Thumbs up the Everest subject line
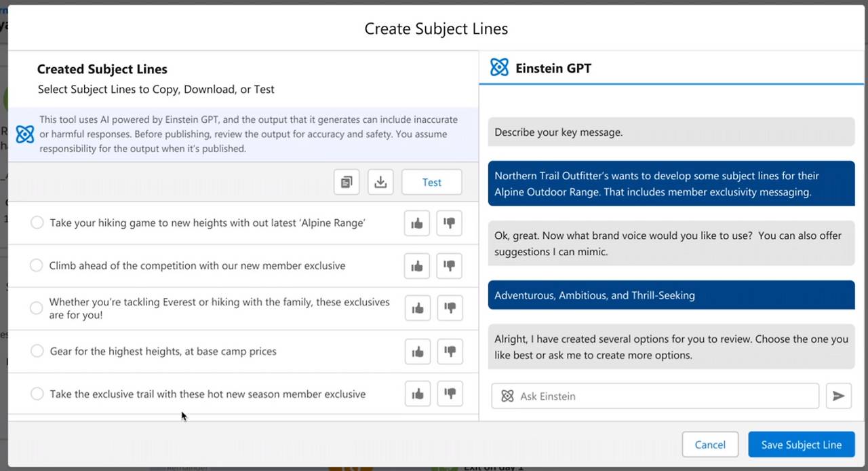868x471 pixels. tap(417, 309)
